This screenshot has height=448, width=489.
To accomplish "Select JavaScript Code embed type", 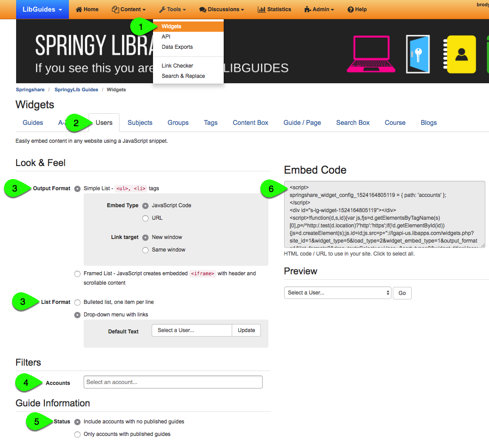I will 145,206.
